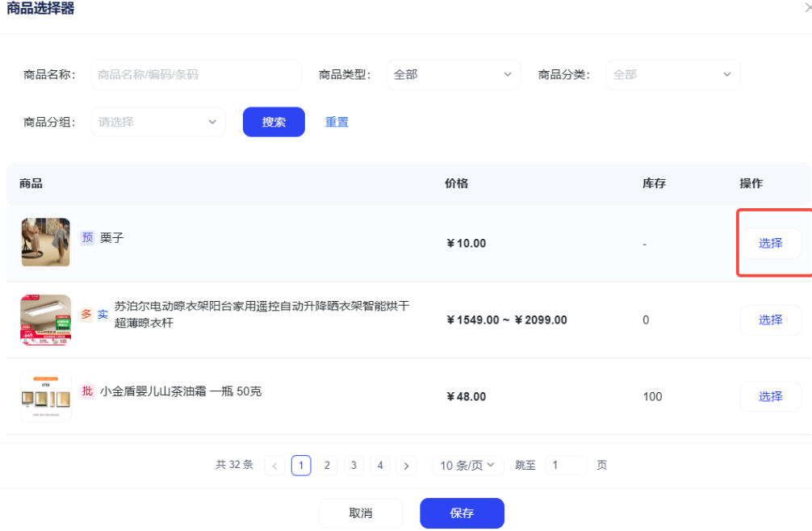Switch to page 4 of results

[380, 466]
